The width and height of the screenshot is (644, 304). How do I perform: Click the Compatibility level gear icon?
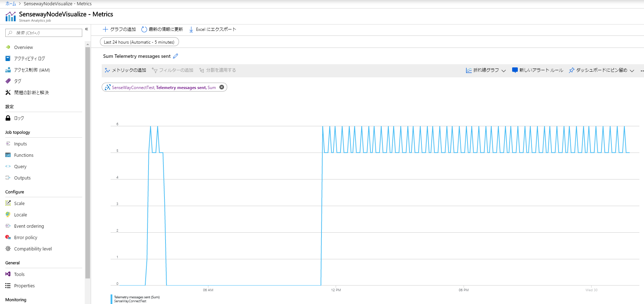point(8,249)
